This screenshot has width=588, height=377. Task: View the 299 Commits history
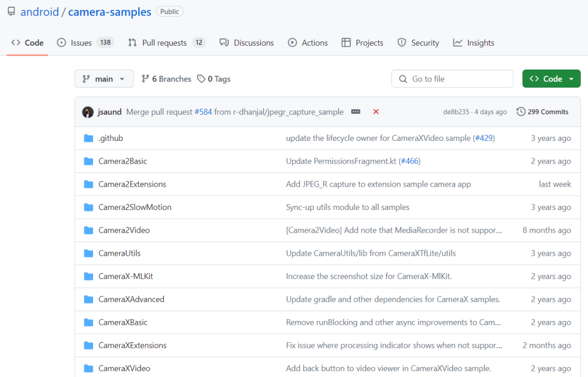tap(542, 112)
